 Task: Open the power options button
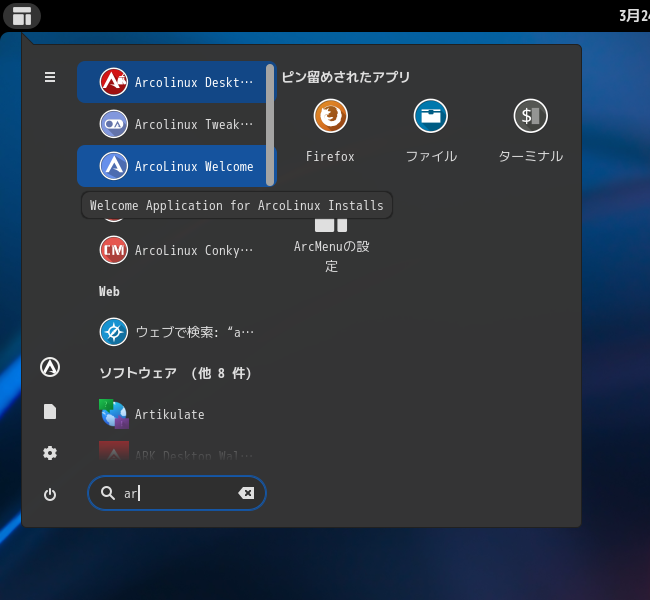(x=50, y=494)
